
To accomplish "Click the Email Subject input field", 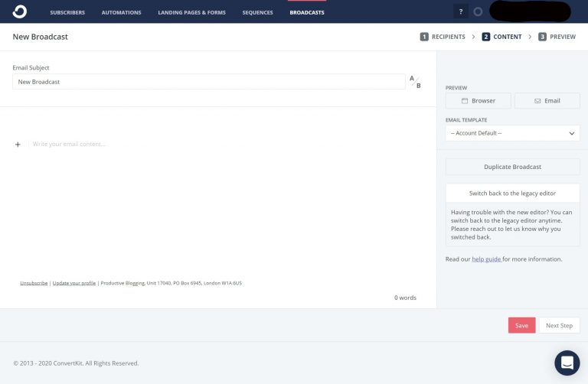I will click(x=209, y=82).
